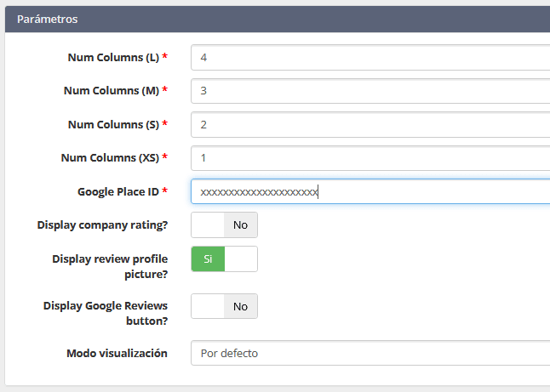
Task: Turn on Display Google Reviews button switch
Action: point(224,306)
